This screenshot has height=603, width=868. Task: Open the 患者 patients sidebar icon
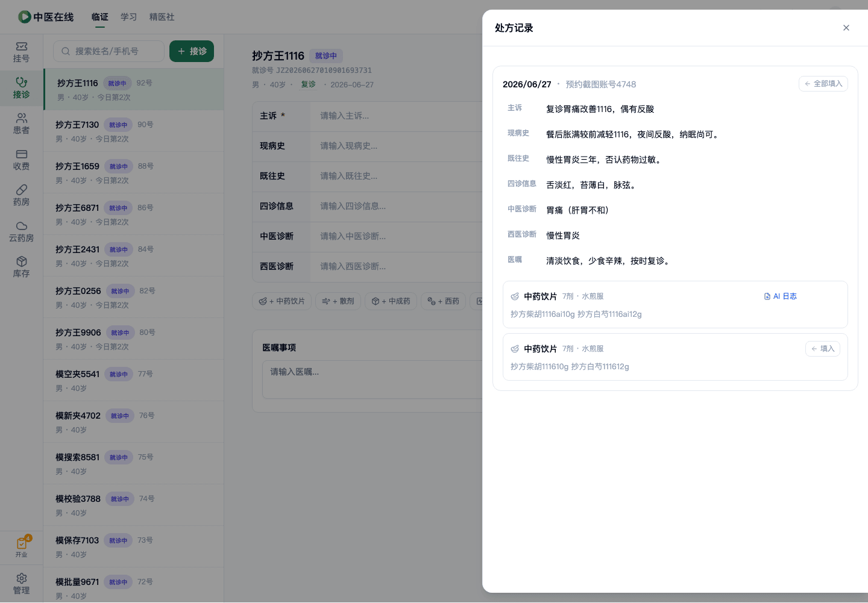coord(22,118)
